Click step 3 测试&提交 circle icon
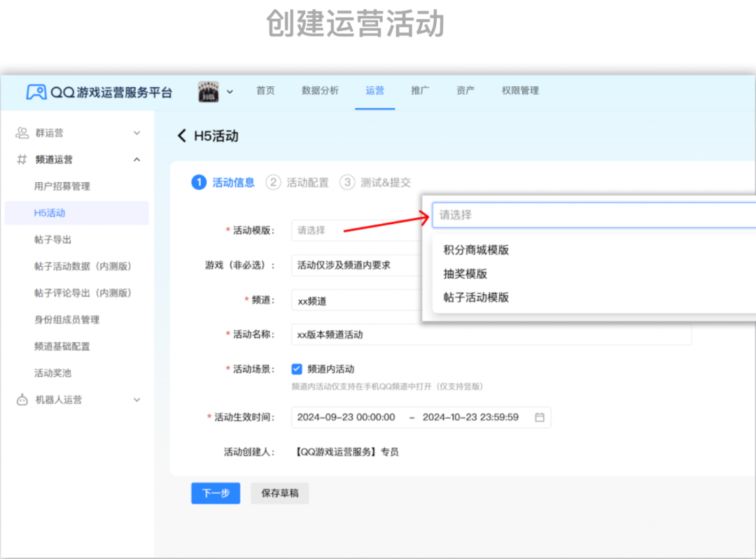This screenshot has width=756, height=559. point(347,183)
